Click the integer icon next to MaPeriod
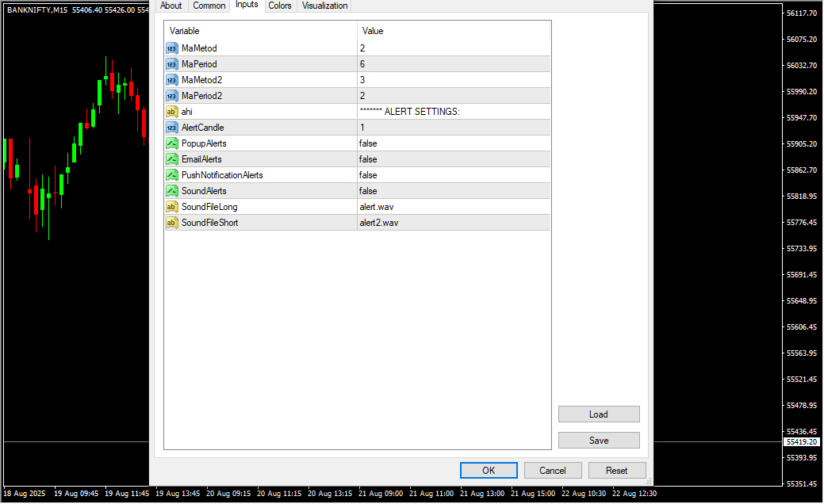This screenshot has width=824, height=504. pyautogui.click(x=171, y=64)
